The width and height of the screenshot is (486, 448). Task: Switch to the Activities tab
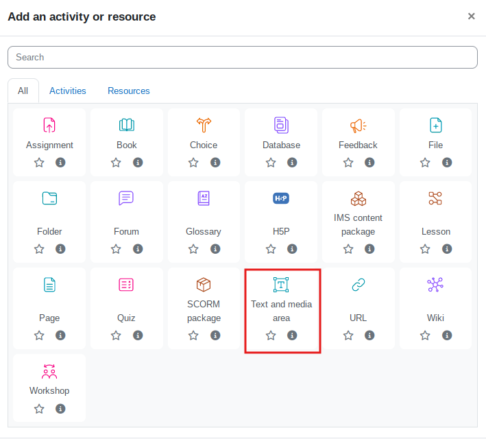click(x=68, y=91)
